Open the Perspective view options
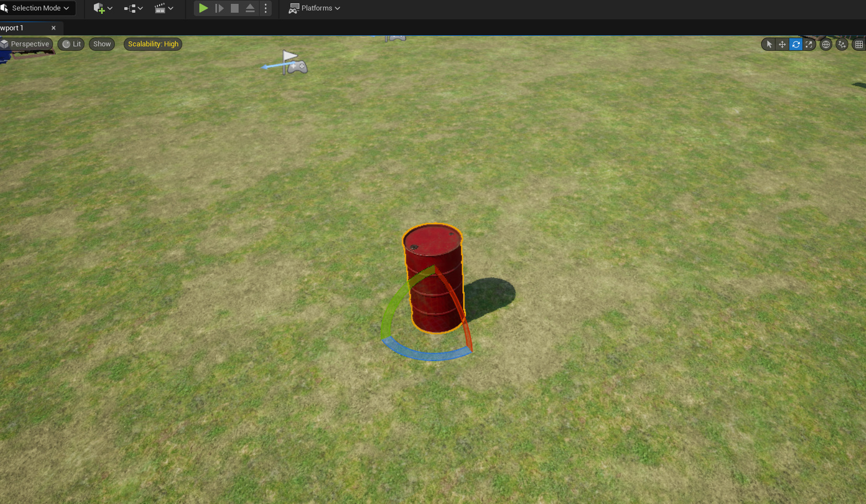Screen dimensions: 866x504 point(25,44)
